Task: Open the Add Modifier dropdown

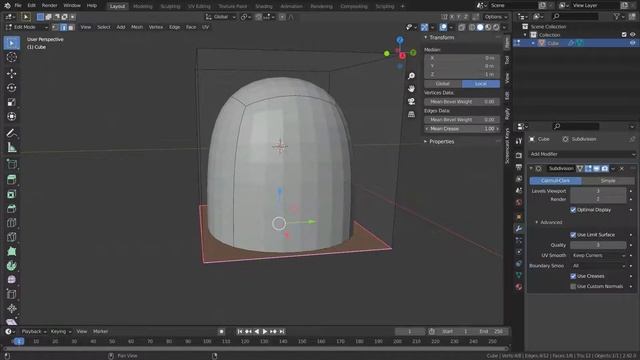Action: click(582, 154)
